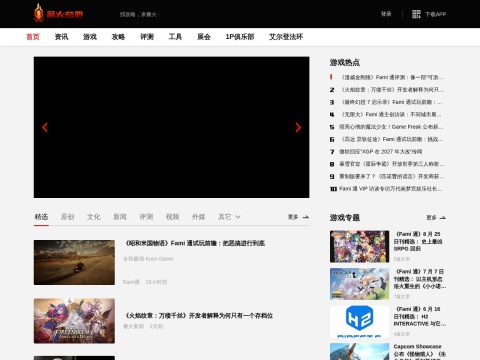Screen dimensions: 480x360
Task: Open the 资讯 menu item
Action: (x=61, y=37)
